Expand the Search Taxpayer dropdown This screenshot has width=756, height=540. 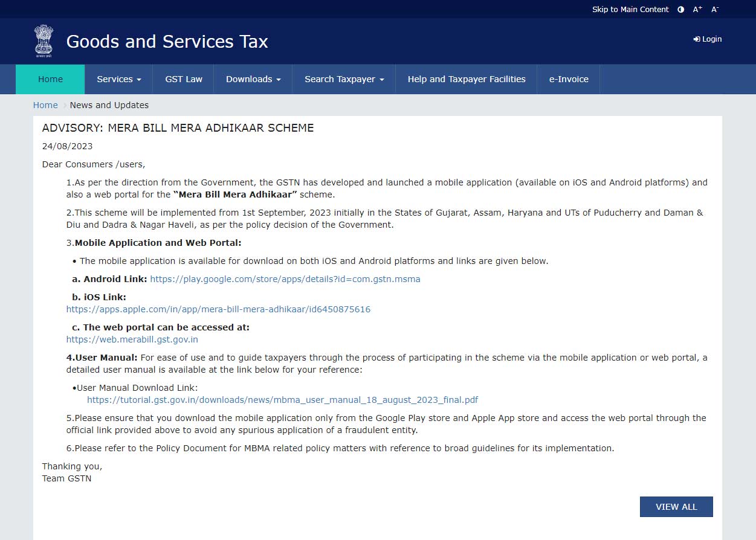click(x=344, y=79)
